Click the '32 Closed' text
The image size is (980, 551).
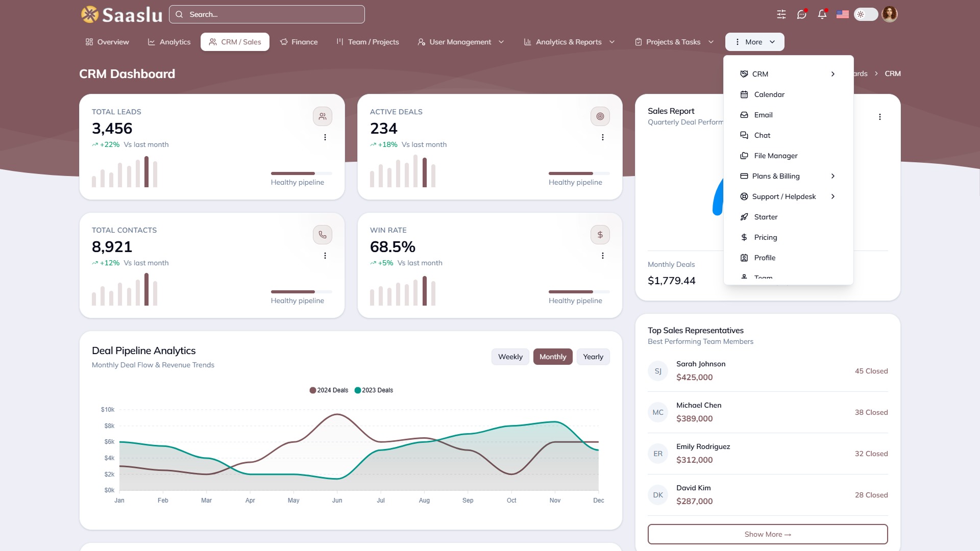[871, 454]
